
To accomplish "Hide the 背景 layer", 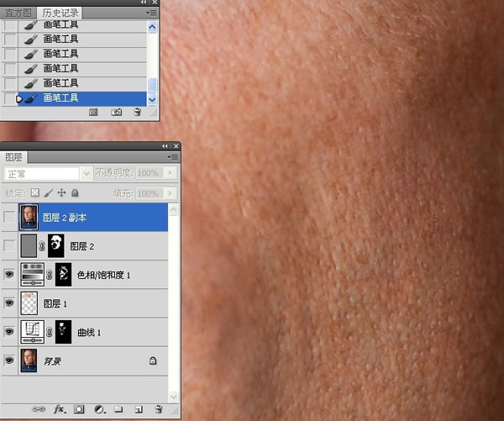I will point(9,360).
